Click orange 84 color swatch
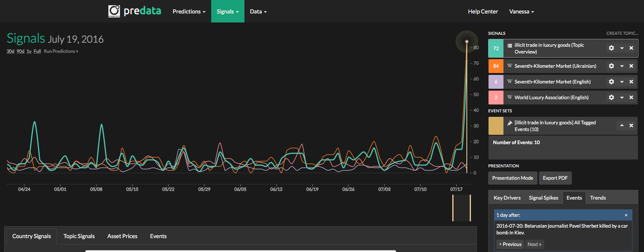 click(496, 66)
